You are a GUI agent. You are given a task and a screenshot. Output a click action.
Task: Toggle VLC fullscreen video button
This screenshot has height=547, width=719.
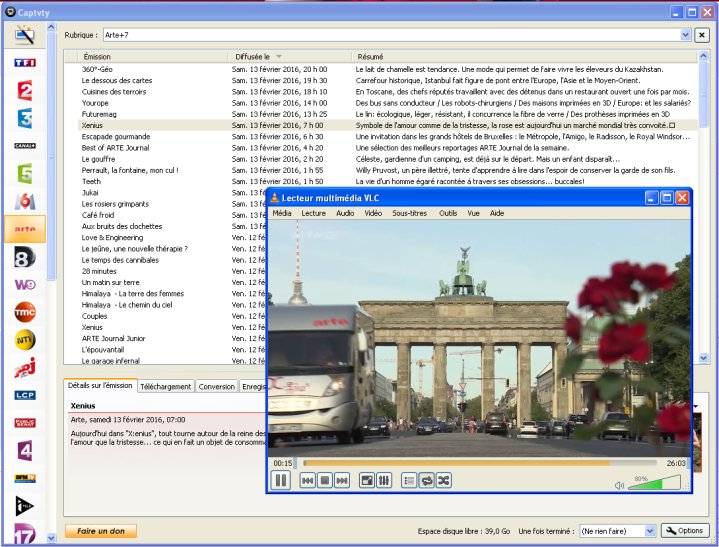click(x=367, y=481)
